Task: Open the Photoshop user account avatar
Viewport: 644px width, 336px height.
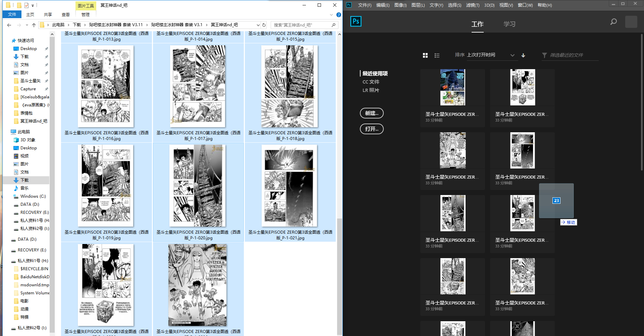Action: coord(631,22)
